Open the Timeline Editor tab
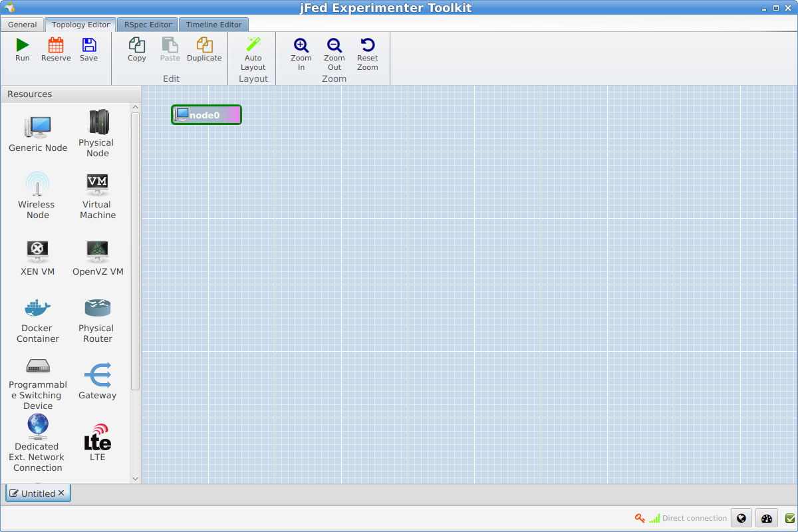 tap(213, 25)
